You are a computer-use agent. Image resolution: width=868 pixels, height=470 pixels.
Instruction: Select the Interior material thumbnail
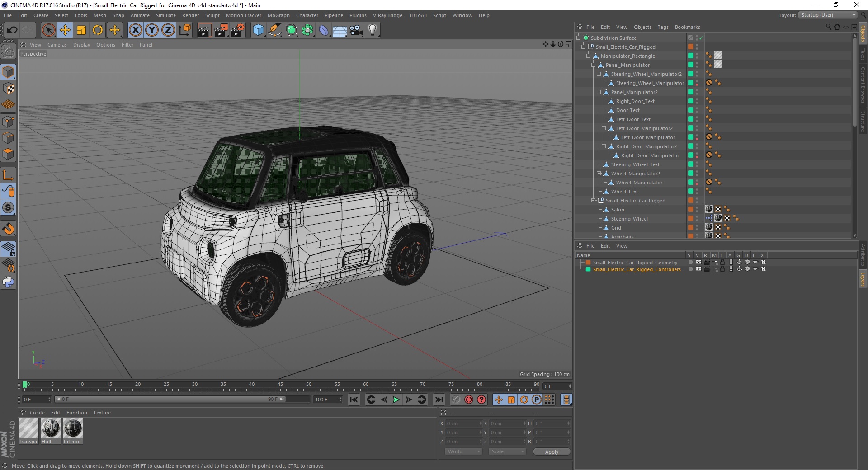tap(73, 431)
